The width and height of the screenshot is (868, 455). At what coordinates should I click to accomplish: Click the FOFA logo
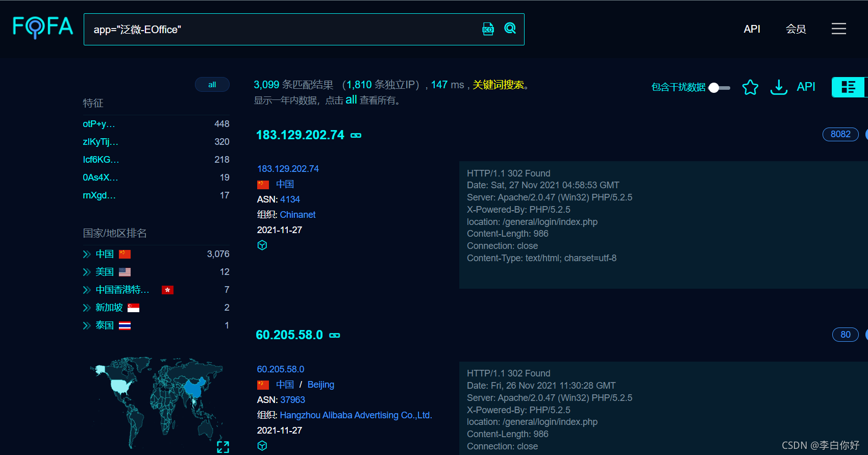click(x=43, y=28)
